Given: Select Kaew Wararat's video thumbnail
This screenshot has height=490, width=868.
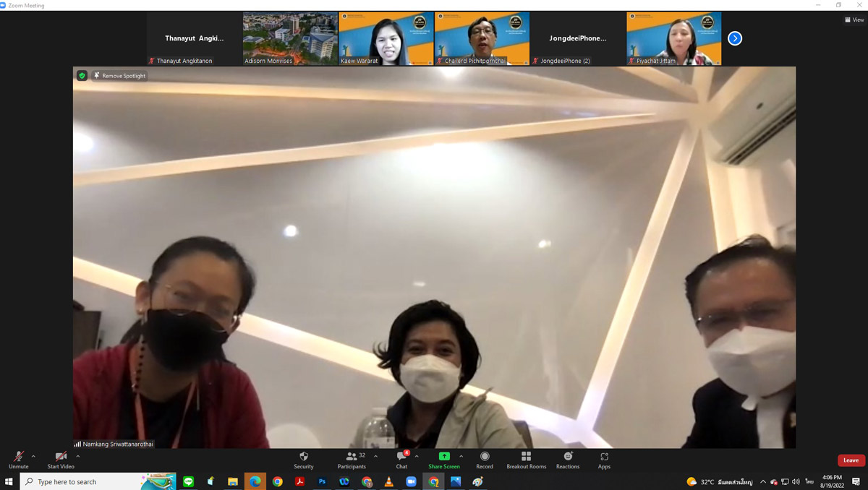Looking at the screenshot, I should (386, 38).
